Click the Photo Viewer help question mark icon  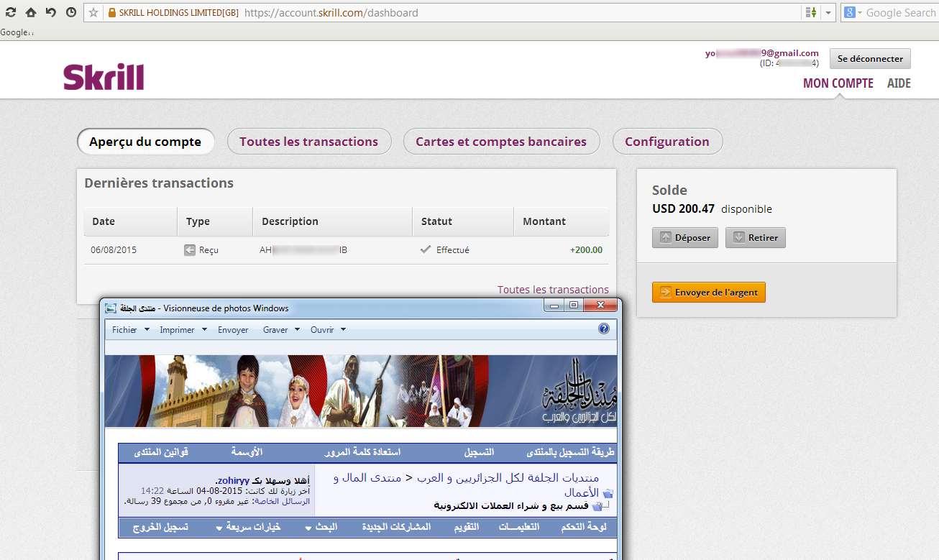pos(604,329)
